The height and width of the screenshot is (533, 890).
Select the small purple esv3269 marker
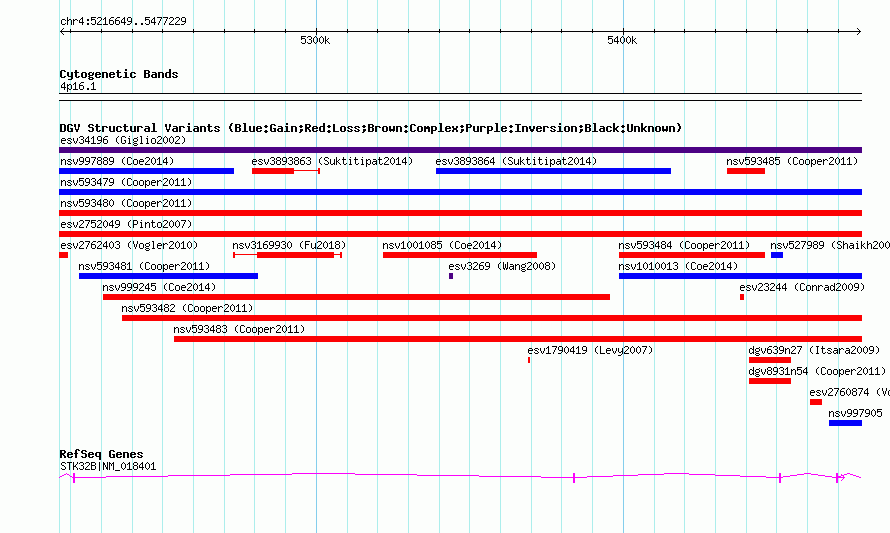pos(451,276)
